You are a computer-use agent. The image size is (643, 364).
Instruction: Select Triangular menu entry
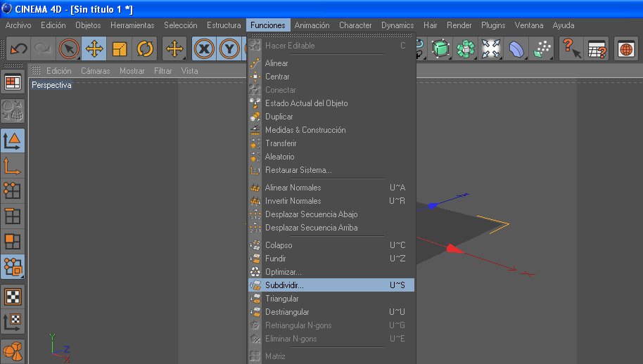331,299
